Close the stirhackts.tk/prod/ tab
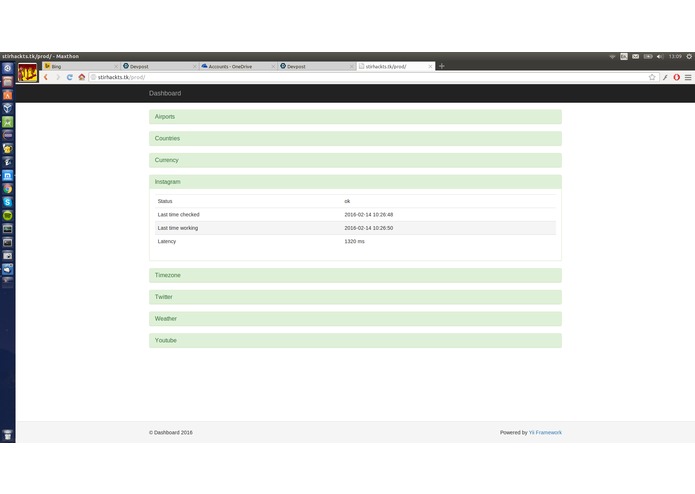The width and height of the screenshot is (695, 494). coord(430,66)
